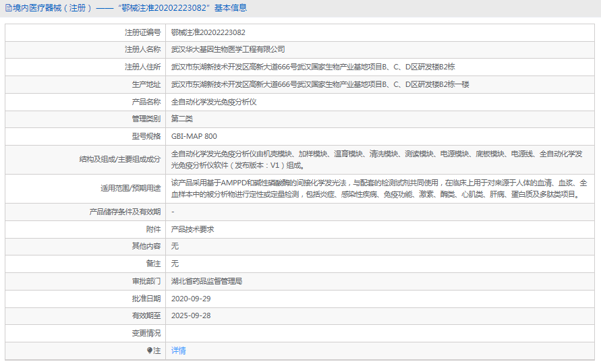Click the 产品储存条件及有效期 row label

point(125,212)
